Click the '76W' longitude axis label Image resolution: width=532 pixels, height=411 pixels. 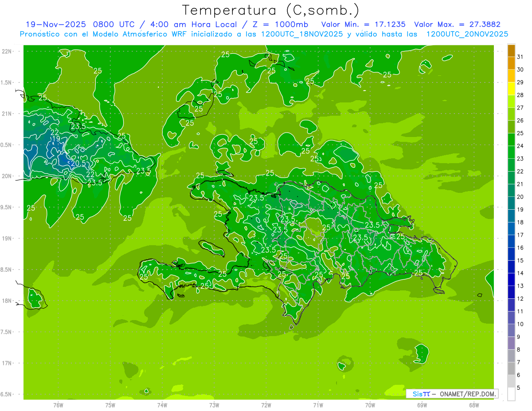(58, 405)
